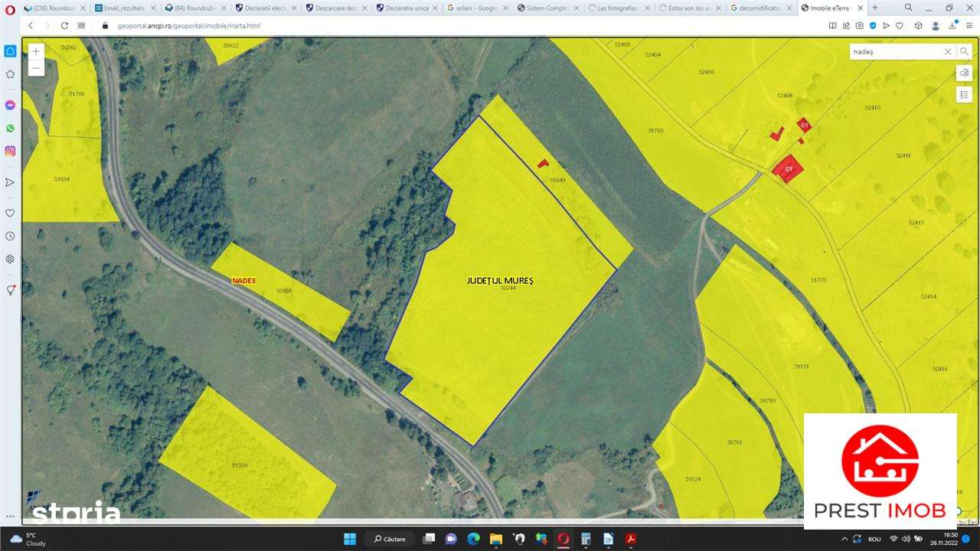The width and height of the screenshot is (980, 551).
Task: Click the zoom in plus control on map
Action: (x=35, y=51)
